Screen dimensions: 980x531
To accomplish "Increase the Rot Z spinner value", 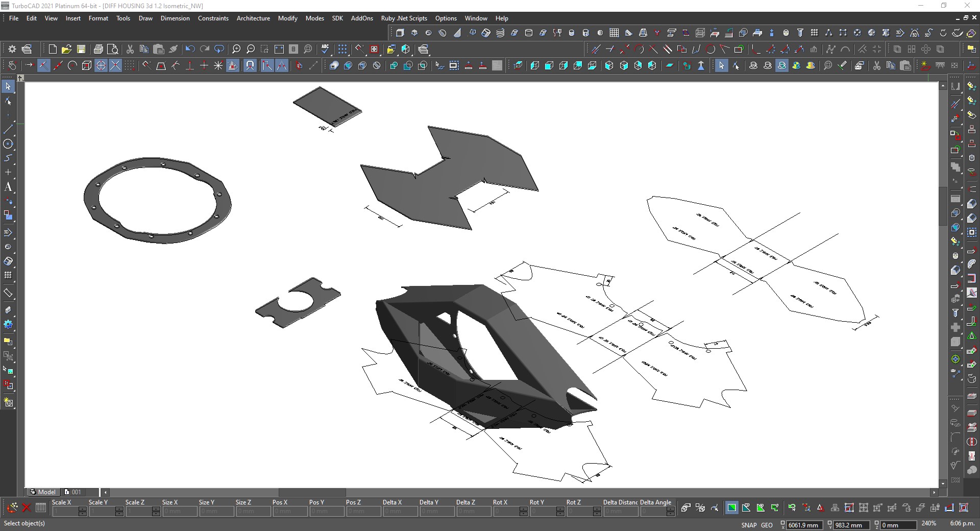I will 597,509.
